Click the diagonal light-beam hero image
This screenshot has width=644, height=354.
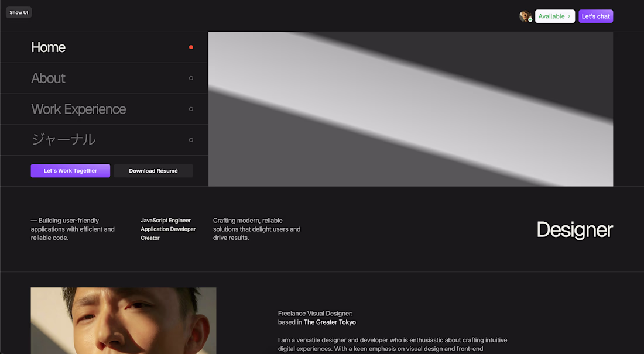click(411, 109)
